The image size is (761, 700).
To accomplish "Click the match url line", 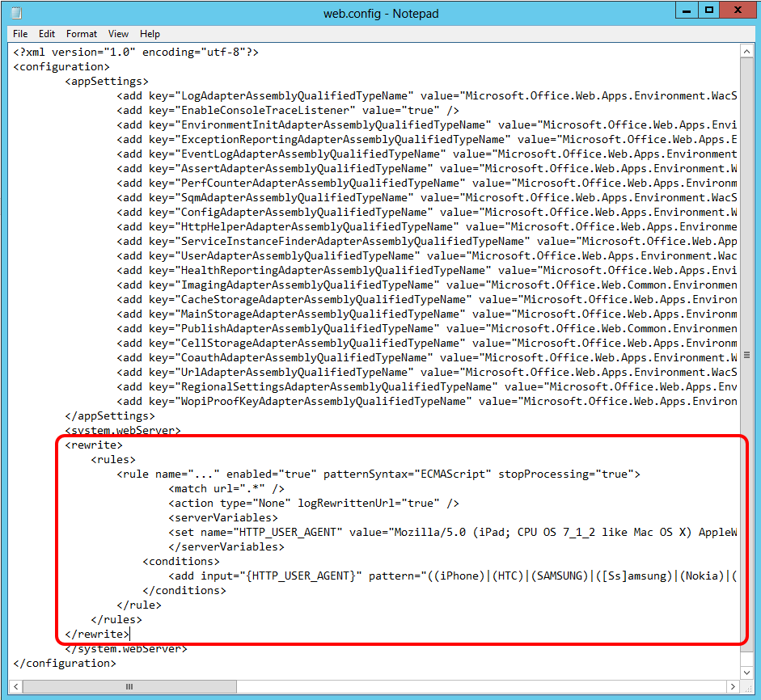I will pos(226,488).
